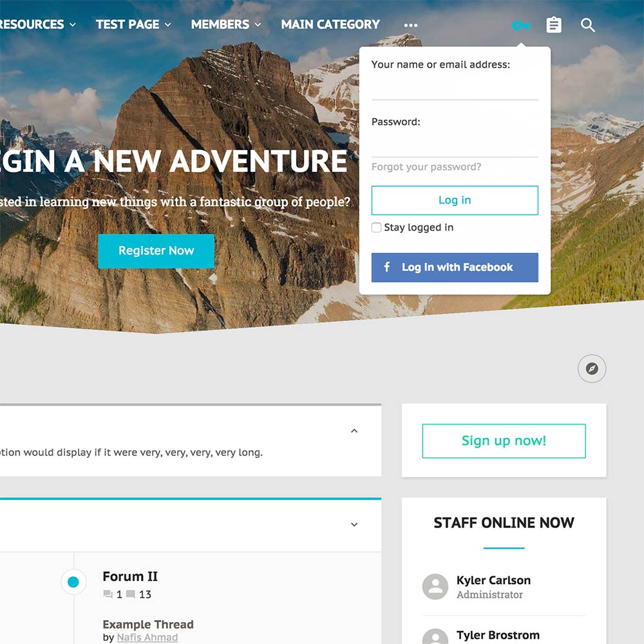
Task: Click Tyler Brostrom's avatar icon
Action: click(x=435, y=637)
